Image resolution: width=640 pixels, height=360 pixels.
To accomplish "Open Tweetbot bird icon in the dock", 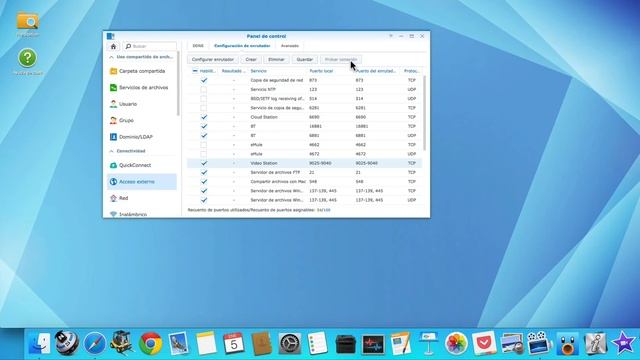I will (567, 344).
